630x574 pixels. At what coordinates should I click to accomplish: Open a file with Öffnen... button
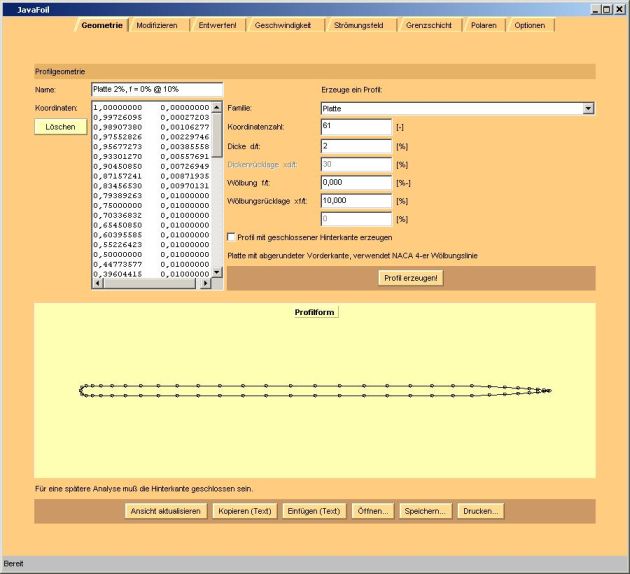pos(373,511)
